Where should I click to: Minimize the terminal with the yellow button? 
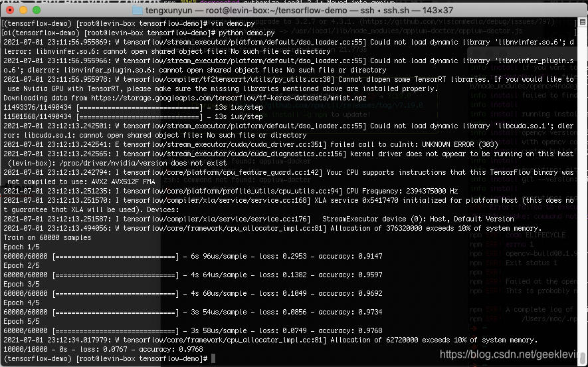point(23,10)
